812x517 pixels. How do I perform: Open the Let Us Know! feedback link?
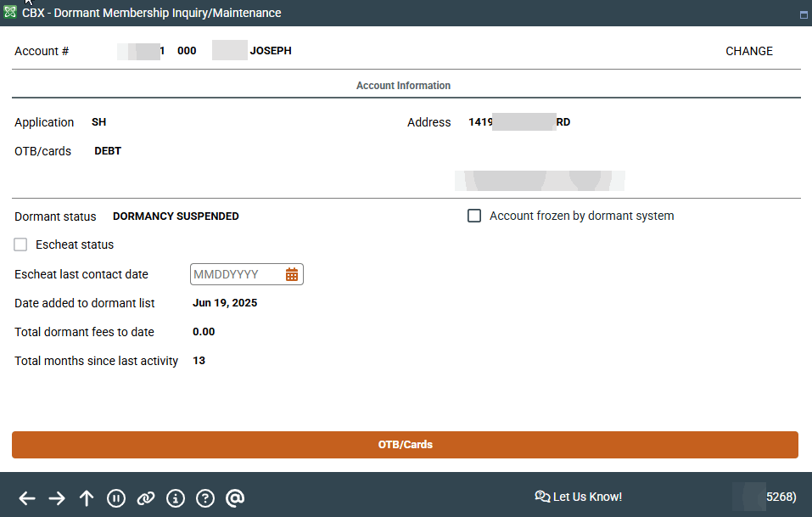tap(579, 497)
